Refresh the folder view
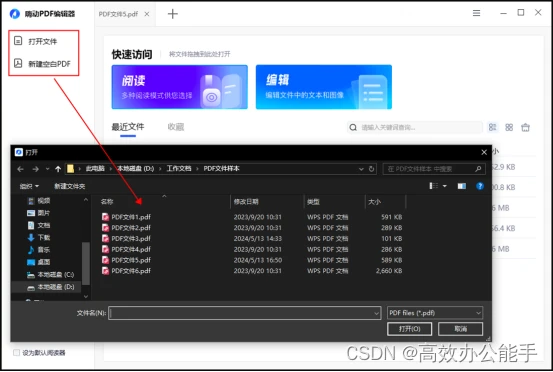The image size is (553, 372). (371, 169)
